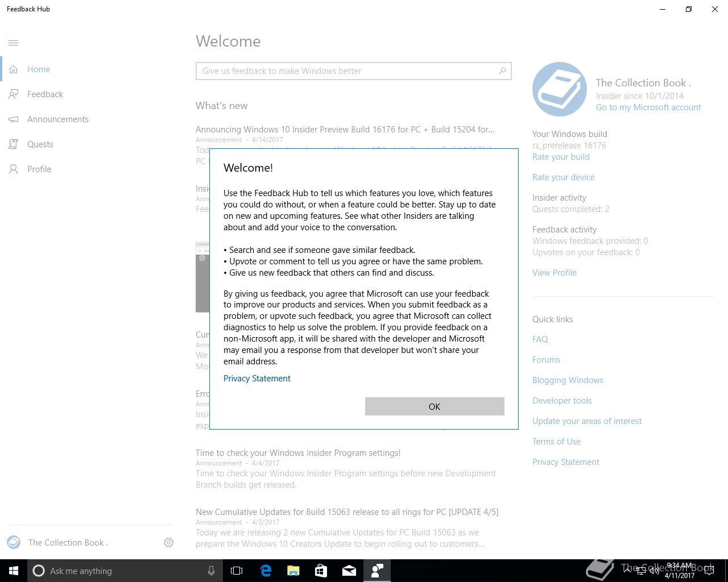Click The Collection Book account name in sidebar
The image size is (728, 582).
click(x=68, y=543)
